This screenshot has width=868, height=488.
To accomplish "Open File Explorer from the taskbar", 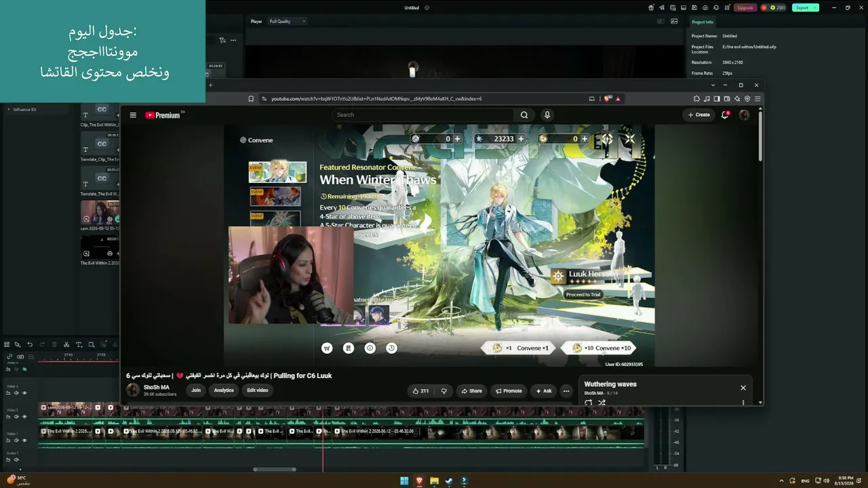I will 434,481.
